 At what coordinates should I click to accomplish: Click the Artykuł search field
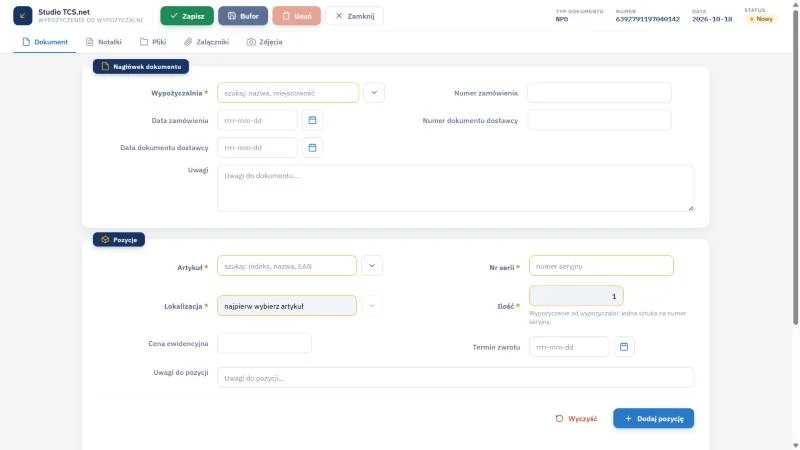(x=287, y=266)
